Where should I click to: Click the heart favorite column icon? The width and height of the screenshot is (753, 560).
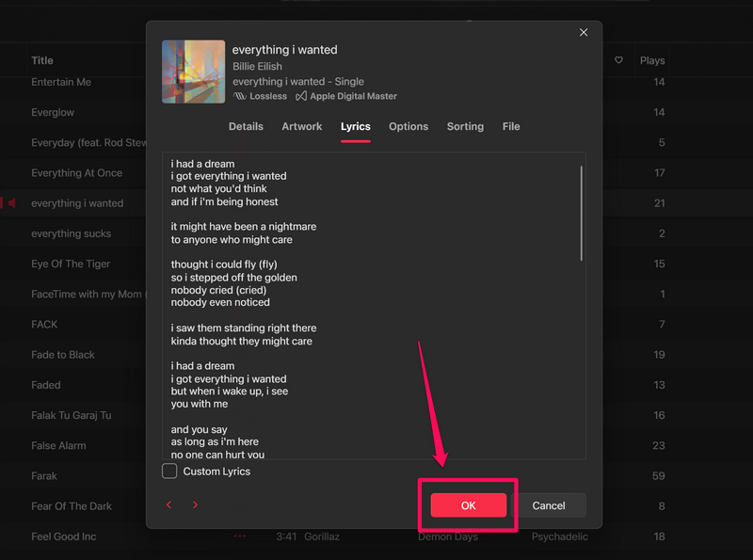618,60
